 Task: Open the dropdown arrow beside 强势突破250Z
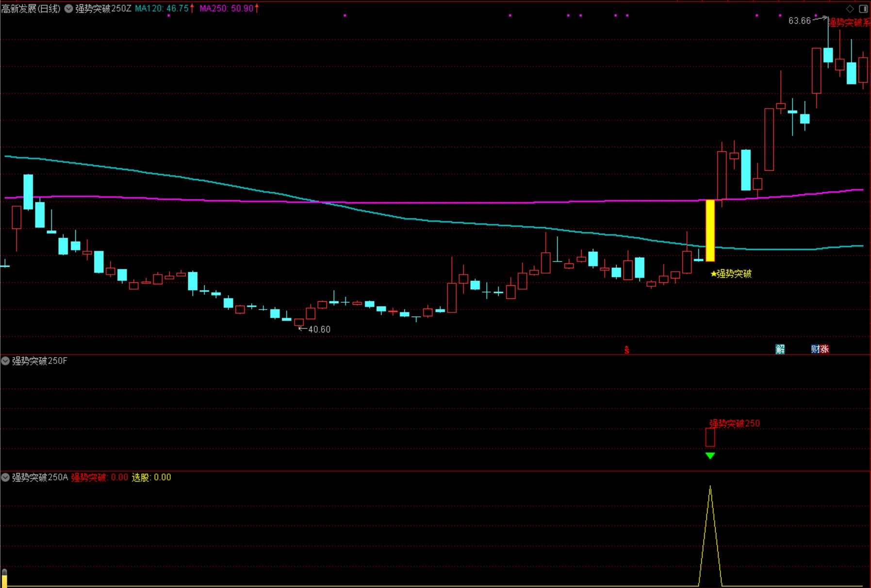click(x=68, y=9)
